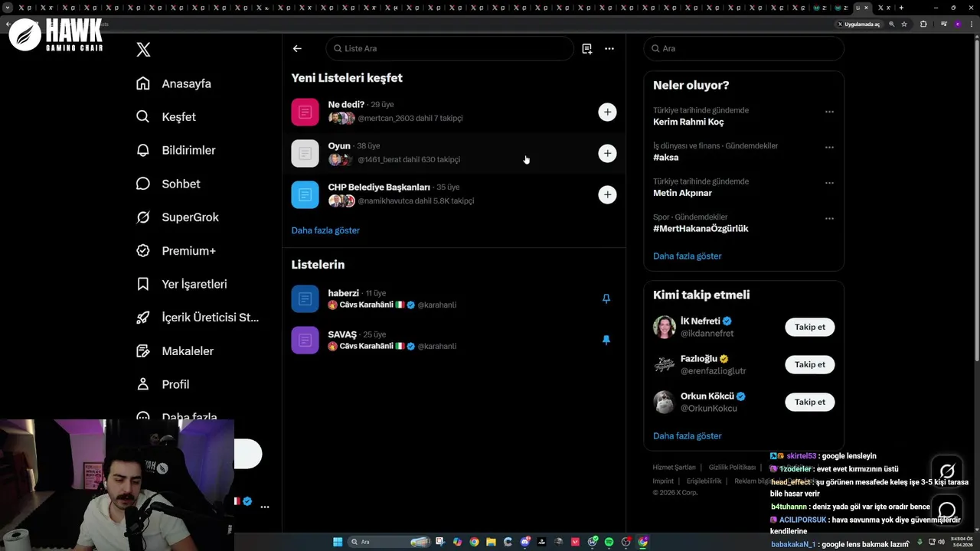Image resolution: width=980 pixels, height=551 pixels.
Task: Open the Kerim Rahmi Koç trend
Action: pos(688,122)
